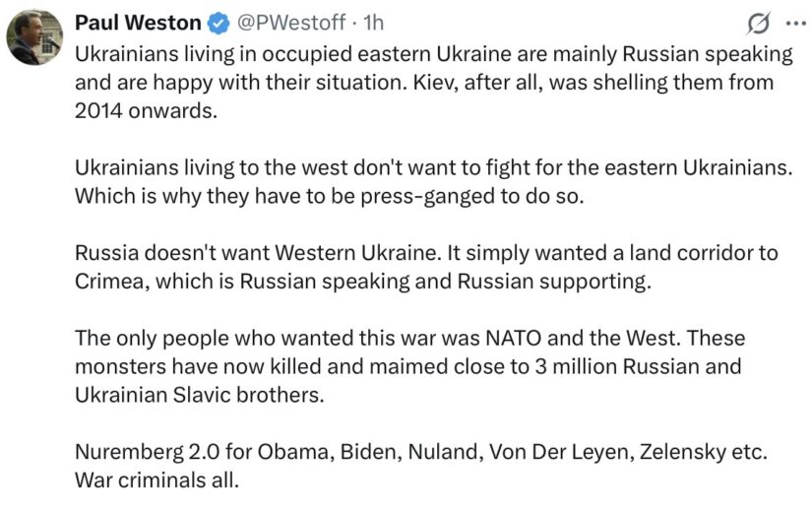Image resolution: width=812 pixels, height=508 pixels.
Task: Click the words 'Ukrainian Slavic brothers.'
Action: pos(200,395)
